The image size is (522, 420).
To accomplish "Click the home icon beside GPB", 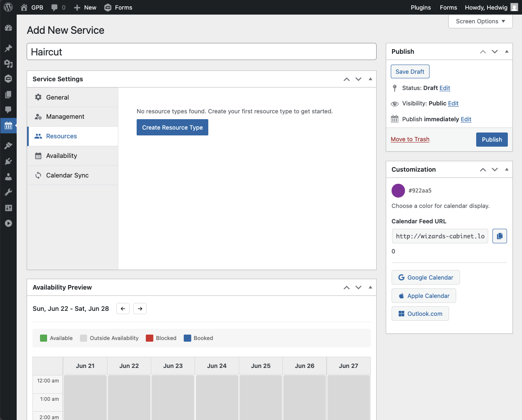I will coord(24,7).
